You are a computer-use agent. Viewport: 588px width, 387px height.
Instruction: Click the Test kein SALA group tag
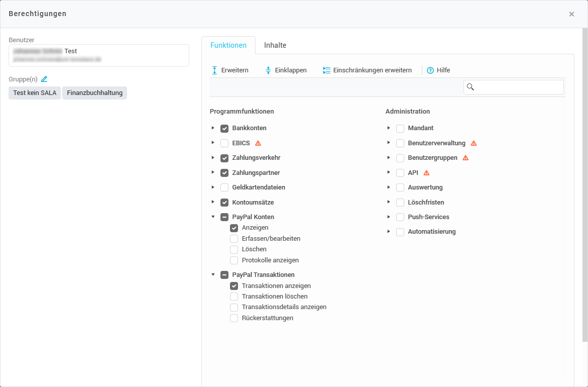[35, 93]
